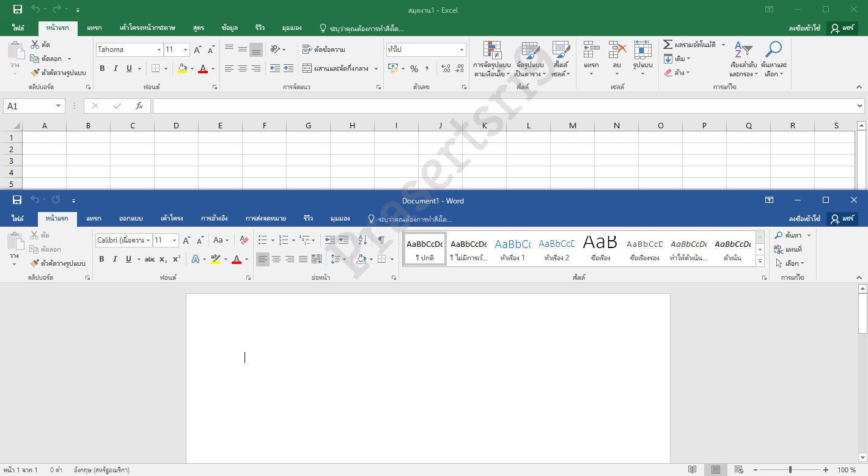Click Excel insert function fx icon
Screen dimensions: 868x476
point(139,106)
